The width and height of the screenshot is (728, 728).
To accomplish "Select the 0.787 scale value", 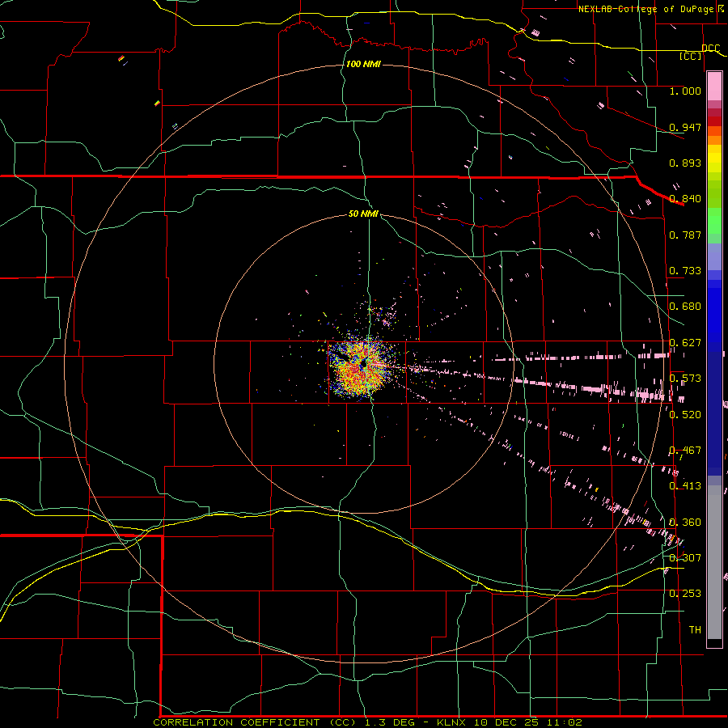I will pyautogui.click(x=685, y=235).
